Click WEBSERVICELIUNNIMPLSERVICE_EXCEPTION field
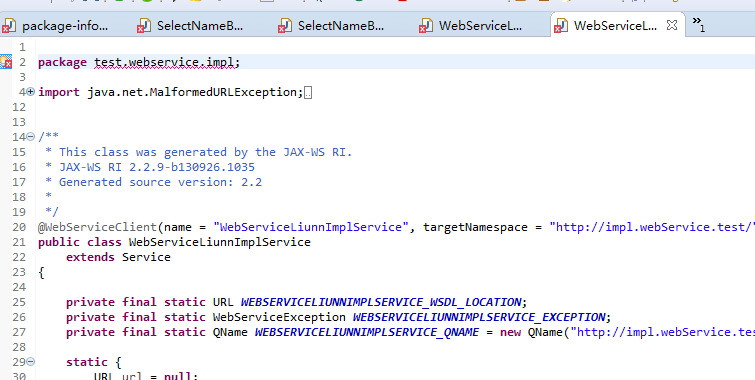Image resolution: width=755 pixels, height=380 pixels. point(479,317)
